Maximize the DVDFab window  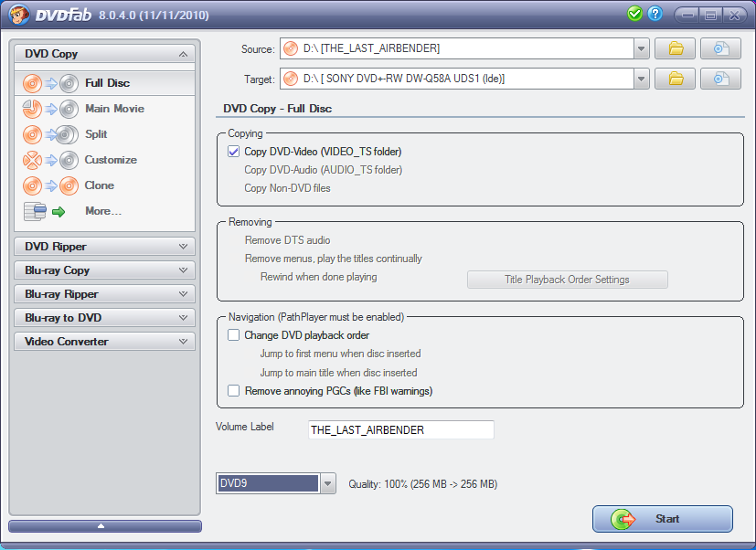pos(710,15)
